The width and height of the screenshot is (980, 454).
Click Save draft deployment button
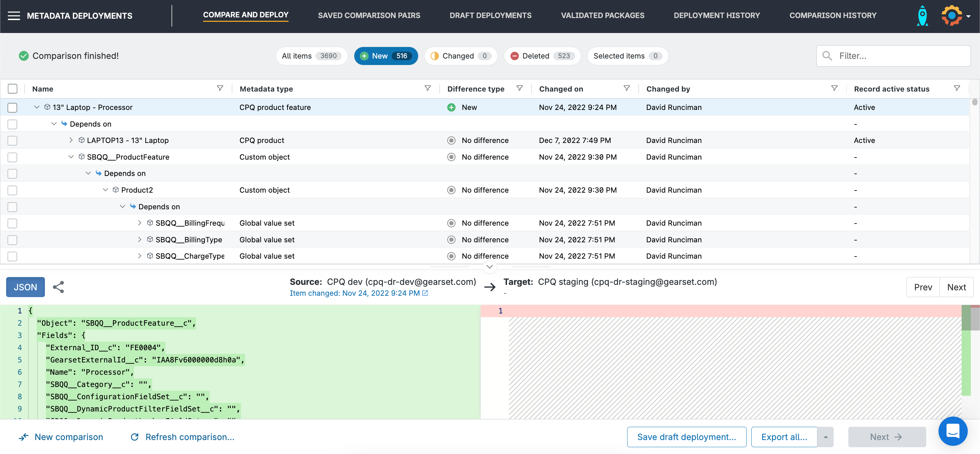click(686, 437)
